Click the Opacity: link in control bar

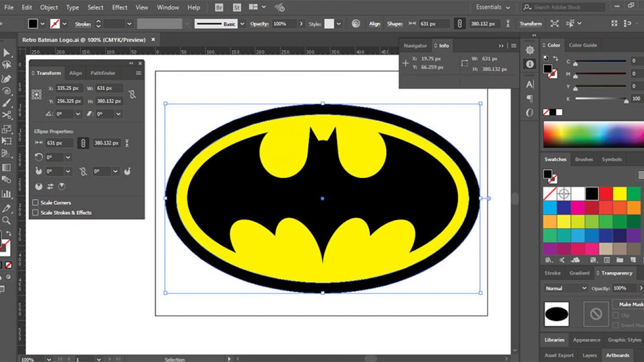tap(260, 24)
